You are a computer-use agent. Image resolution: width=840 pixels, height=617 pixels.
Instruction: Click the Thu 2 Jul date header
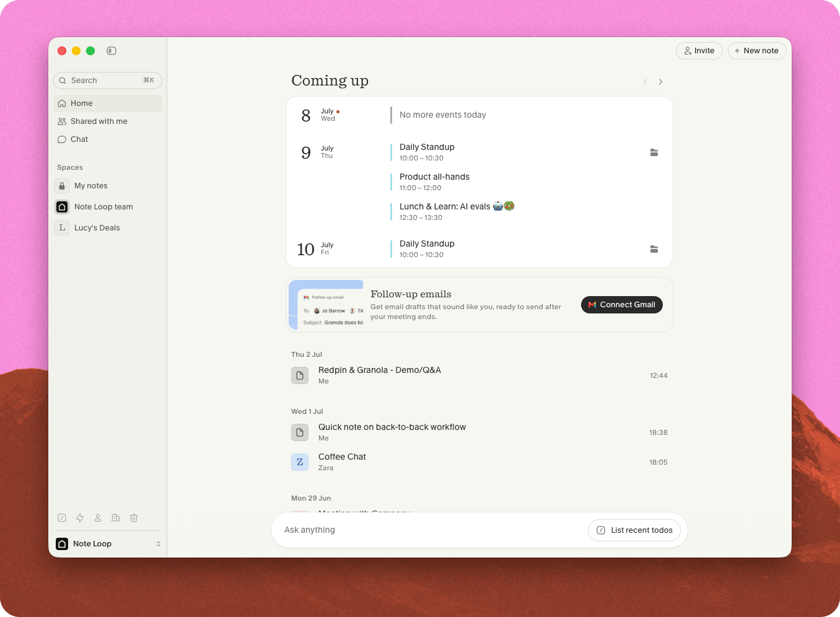click(x=307, y=354)
